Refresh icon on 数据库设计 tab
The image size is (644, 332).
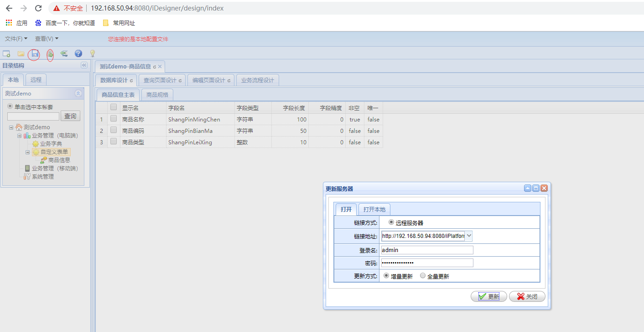click(131, 80)
